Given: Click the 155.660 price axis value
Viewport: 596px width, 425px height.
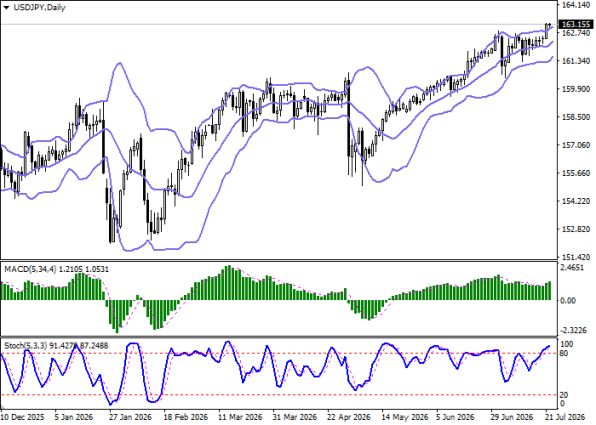Looking at the screenshot, I should [575, 173].
